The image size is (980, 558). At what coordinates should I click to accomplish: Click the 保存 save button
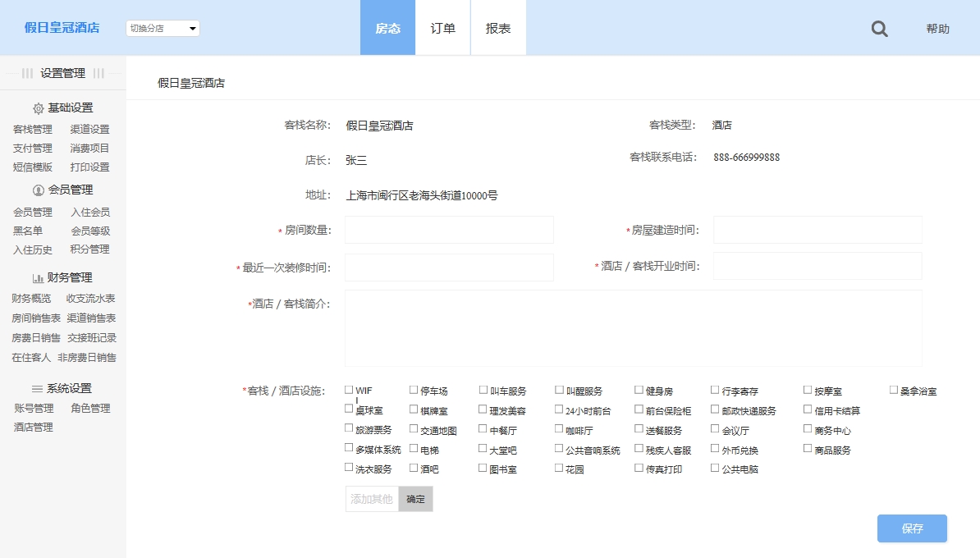tap(912, 528)
